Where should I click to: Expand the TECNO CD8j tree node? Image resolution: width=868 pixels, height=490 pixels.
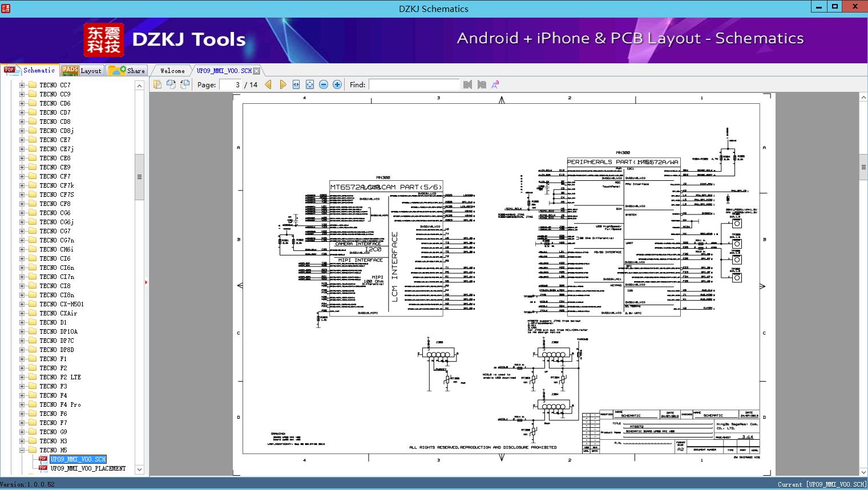pyautogui.click(x=22, y=131)
